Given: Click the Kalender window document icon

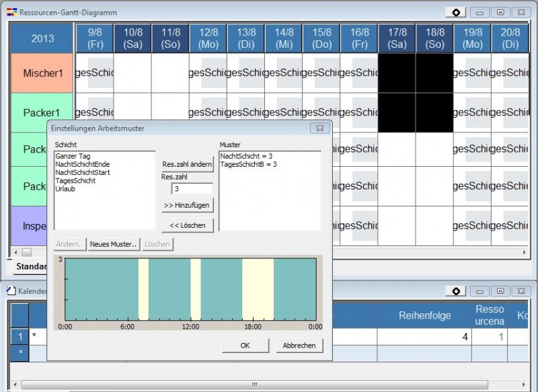Looking at the screenshot, I should click(11, 291).
